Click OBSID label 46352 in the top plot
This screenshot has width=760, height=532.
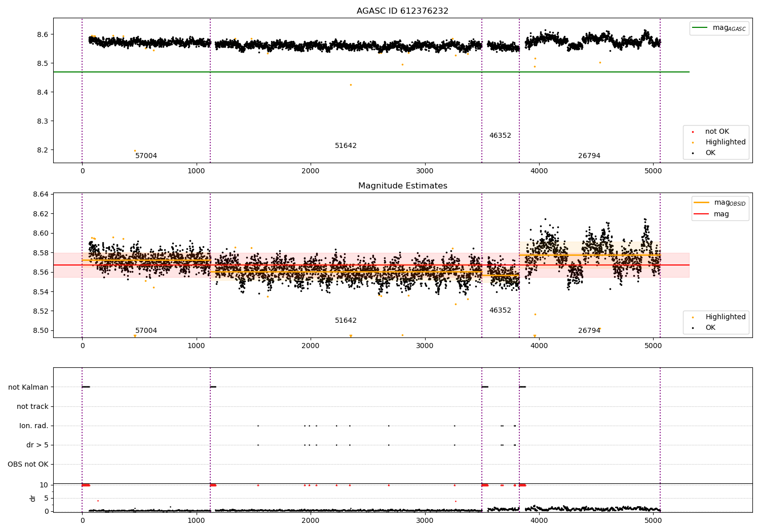pyautogui.click(x=500, y=135)
